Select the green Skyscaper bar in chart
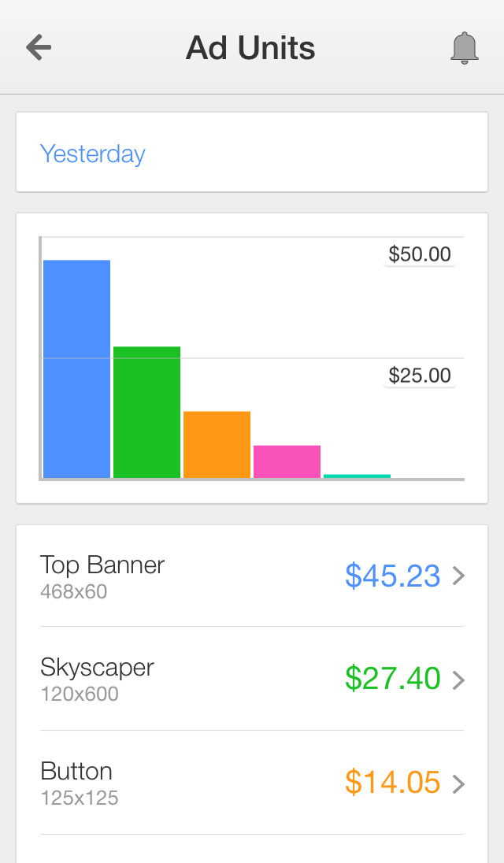 click(146, 412)
